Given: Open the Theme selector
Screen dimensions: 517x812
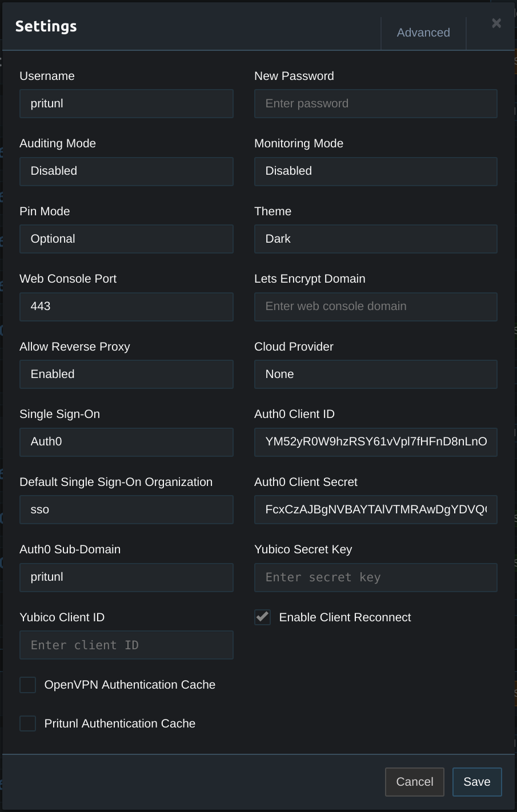Looking at the screenshot, I should tap(375, 239).
